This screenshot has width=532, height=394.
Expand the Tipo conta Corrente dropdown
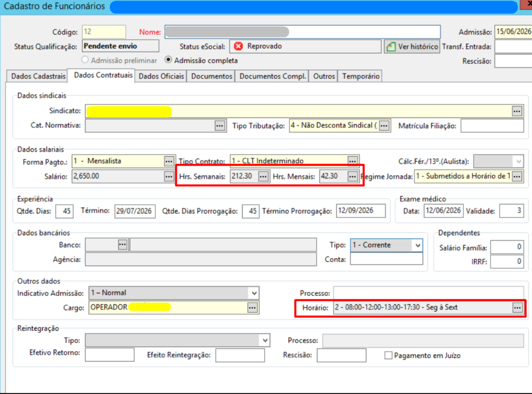point(418,245)
